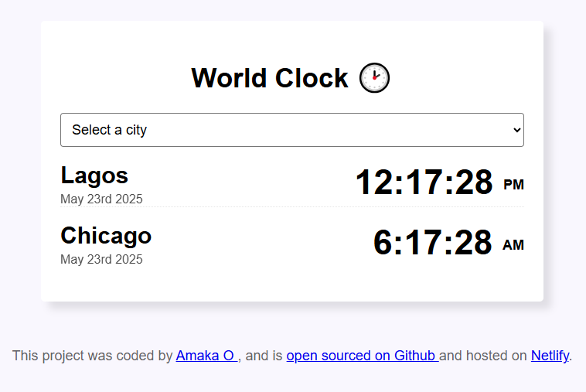Click the city dropdown chevron arrow
This screenshot has width=586, height=392.
tap(517, 130)
